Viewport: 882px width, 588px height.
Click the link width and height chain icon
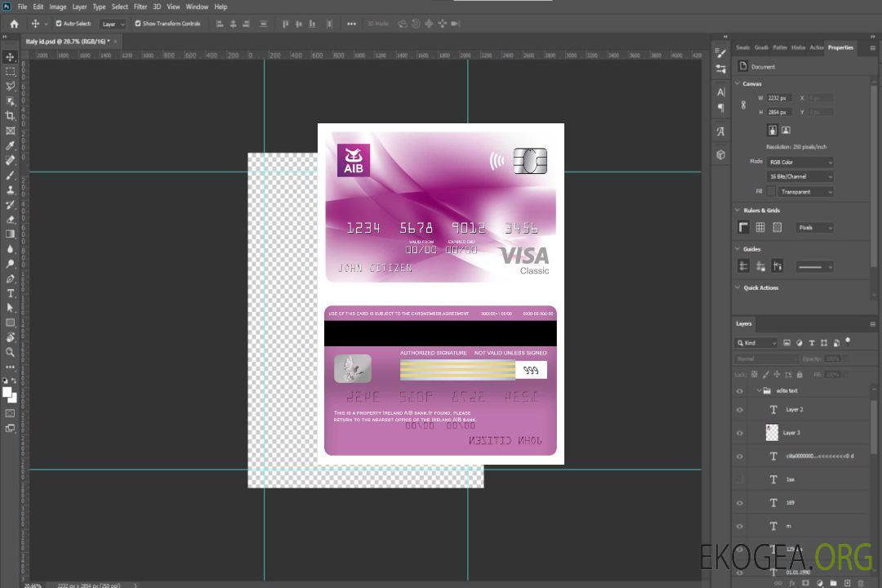coord(743,105)
